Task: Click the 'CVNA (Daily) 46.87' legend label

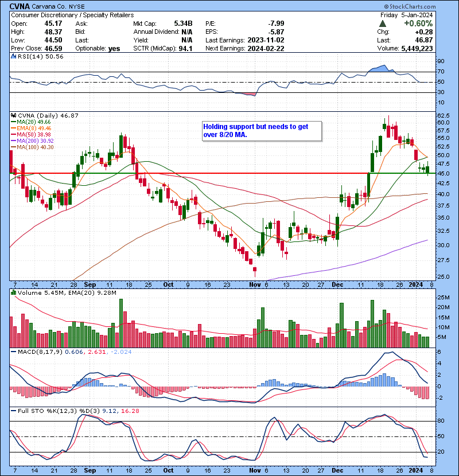Action: pos(48,115)
